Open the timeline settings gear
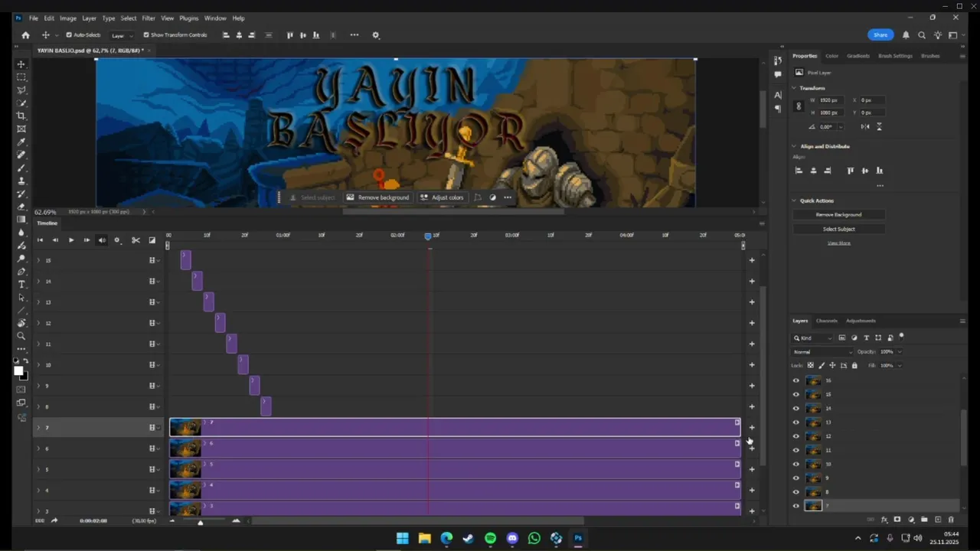Screen dimensions: 980x551 (x=117, y=240)
